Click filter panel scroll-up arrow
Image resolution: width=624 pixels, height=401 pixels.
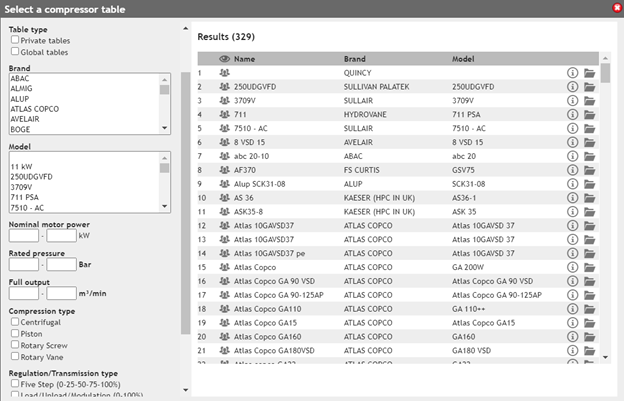coord(185,29)
